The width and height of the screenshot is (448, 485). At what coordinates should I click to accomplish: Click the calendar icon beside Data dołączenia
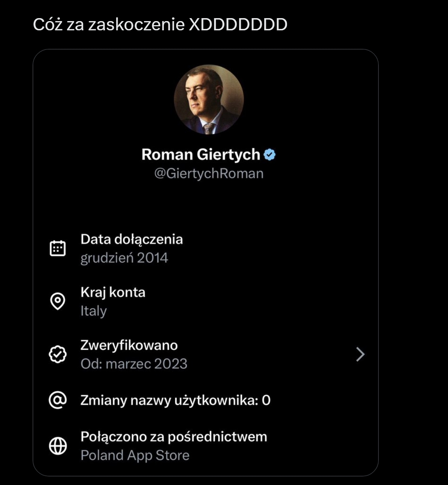pyautogui.click(x=58, y=248)
